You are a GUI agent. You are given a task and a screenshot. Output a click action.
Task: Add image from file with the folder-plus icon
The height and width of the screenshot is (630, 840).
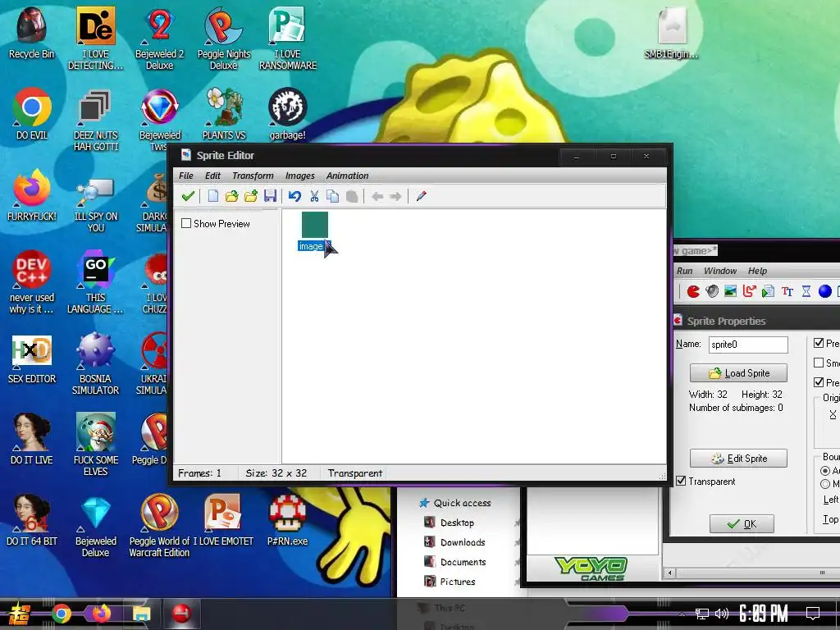251,196
